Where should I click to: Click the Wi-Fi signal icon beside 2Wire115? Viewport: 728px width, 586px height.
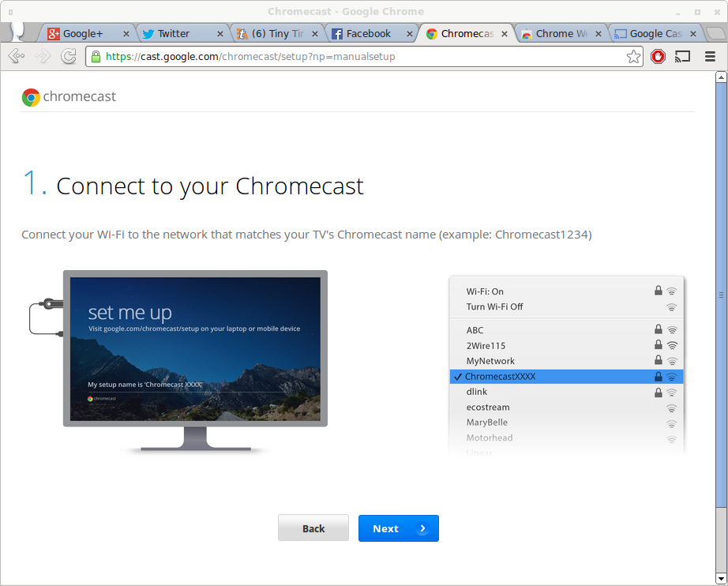(x=672, y=345)
